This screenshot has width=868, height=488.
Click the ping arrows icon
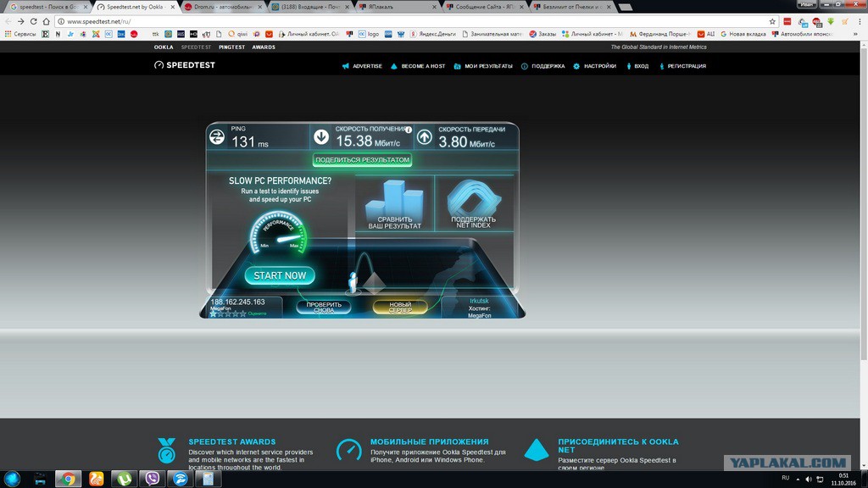tap(217, 136)
